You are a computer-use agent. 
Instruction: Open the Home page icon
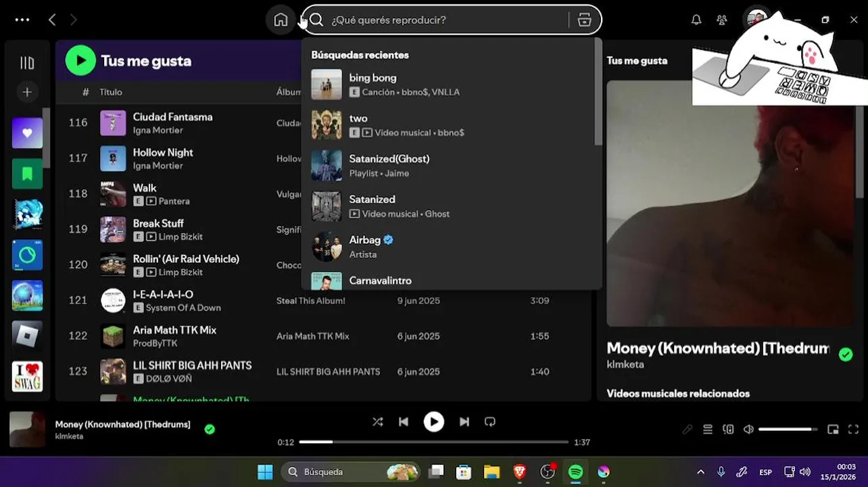point(281,20)
